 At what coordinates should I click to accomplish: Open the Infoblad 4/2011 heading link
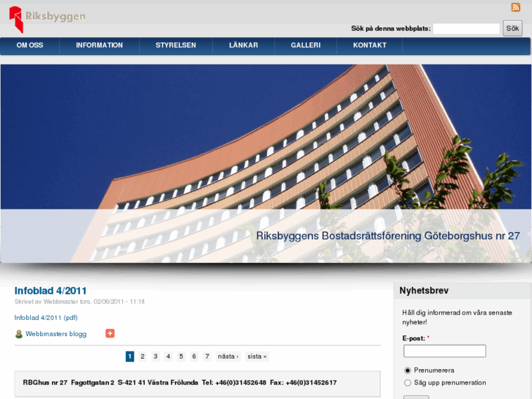pyautogui.click(x=50, y=291)
